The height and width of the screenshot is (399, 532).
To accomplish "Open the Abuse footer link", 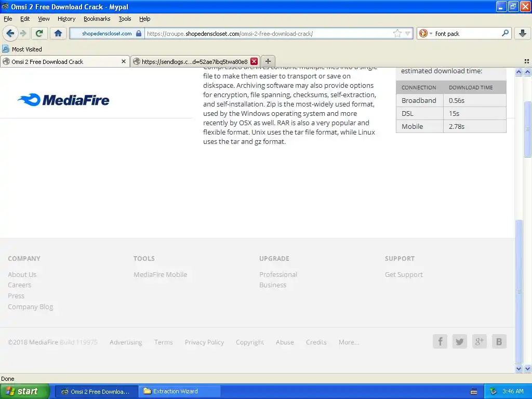I will coord(285,342).
